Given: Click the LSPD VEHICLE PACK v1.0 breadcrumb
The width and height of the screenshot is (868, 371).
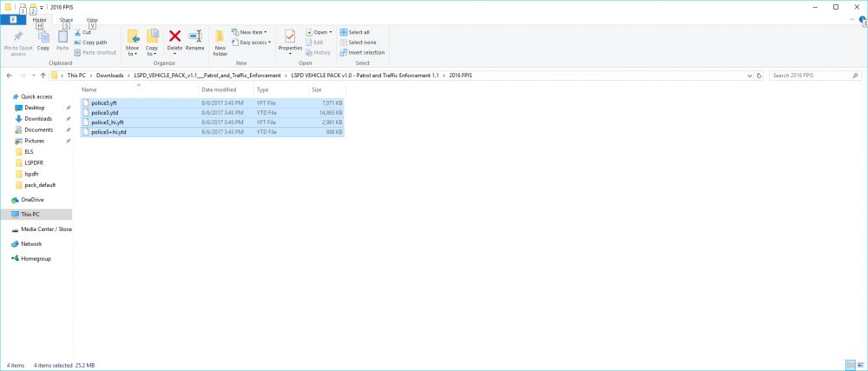Looking at the screenshot, I should (365, 76).
